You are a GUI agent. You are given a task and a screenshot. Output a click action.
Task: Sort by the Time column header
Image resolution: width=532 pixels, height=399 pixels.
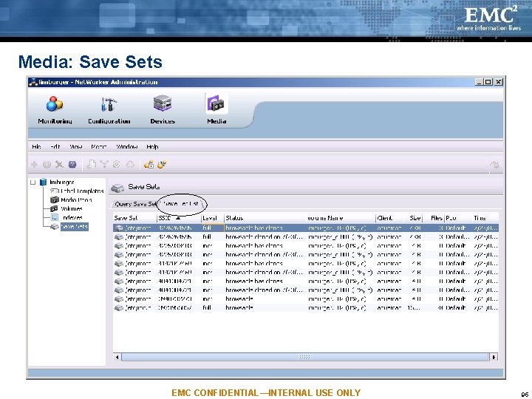coord(485,218)
